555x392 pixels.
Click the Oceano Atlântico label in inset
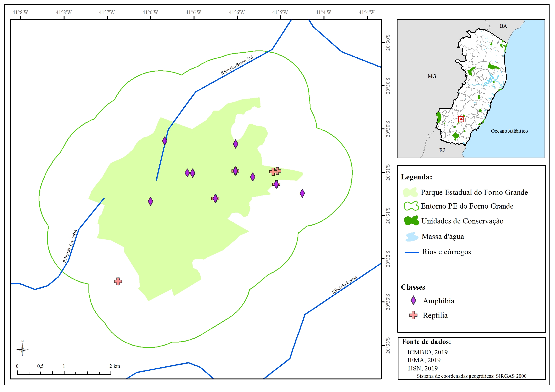click(509, 131)
